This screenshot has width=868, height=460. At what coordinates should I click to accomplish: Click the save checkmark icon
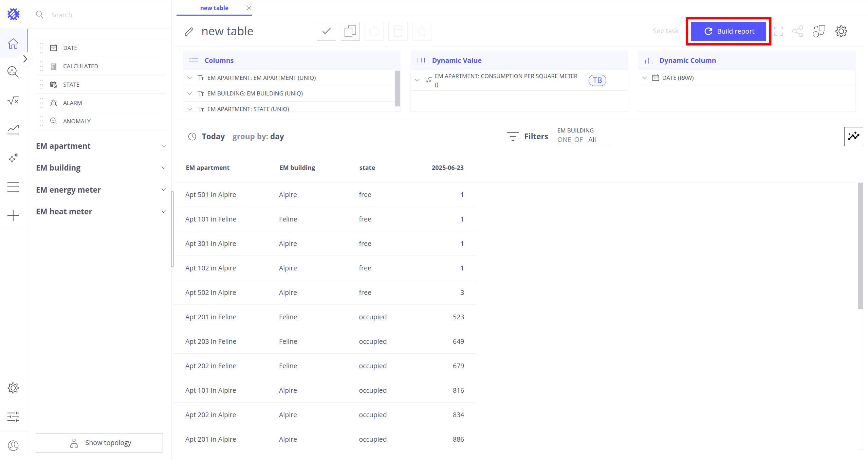point(326,31)
